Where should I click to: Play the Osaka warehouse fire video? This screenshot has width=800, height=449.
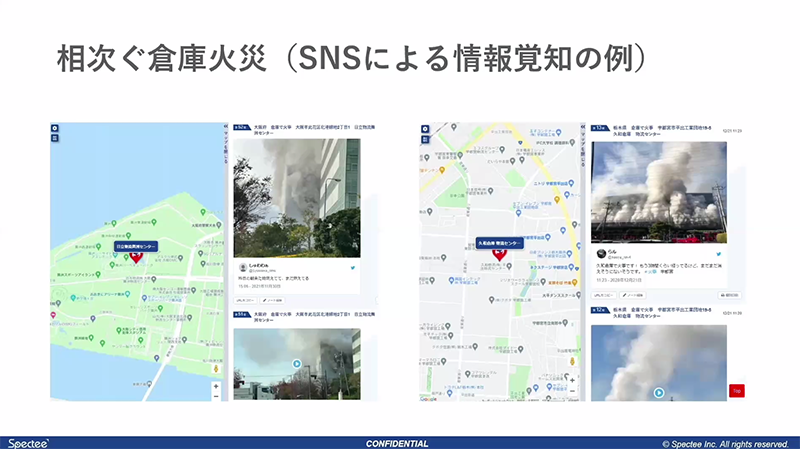297,364
